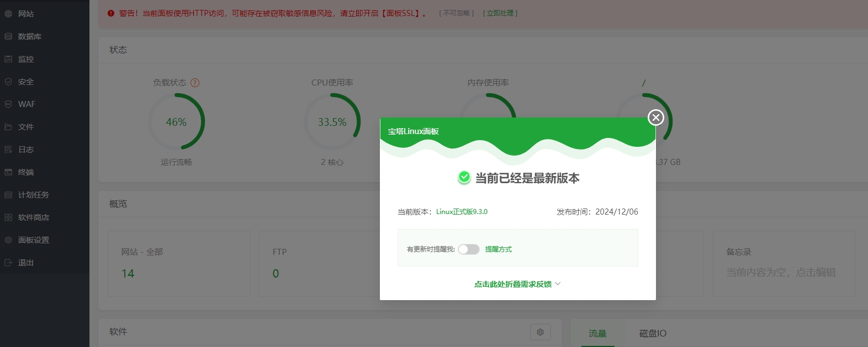Click the 立即处理 link in warning
This screenshot has width=868, height=347.
(x=500, y=13)
